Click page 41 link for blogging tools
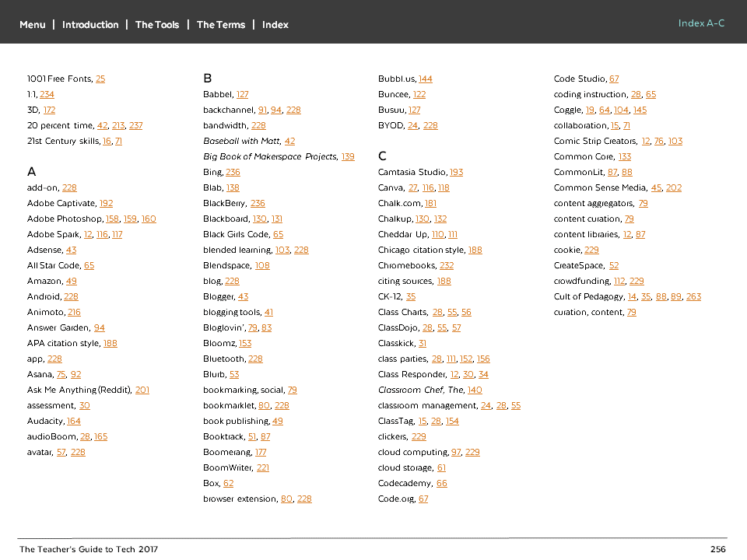The width and height of the screenshot is (747, 560). (x=268, y=313)
